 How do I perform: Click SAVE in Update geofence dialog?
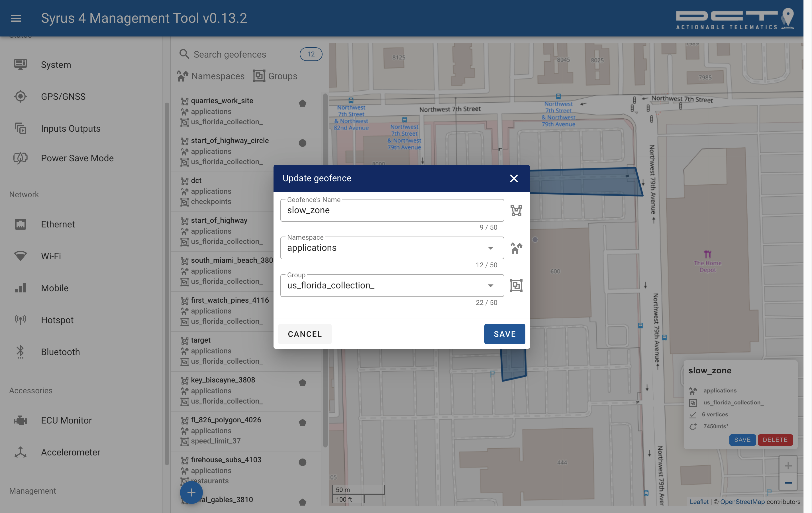tap(505, 334)
